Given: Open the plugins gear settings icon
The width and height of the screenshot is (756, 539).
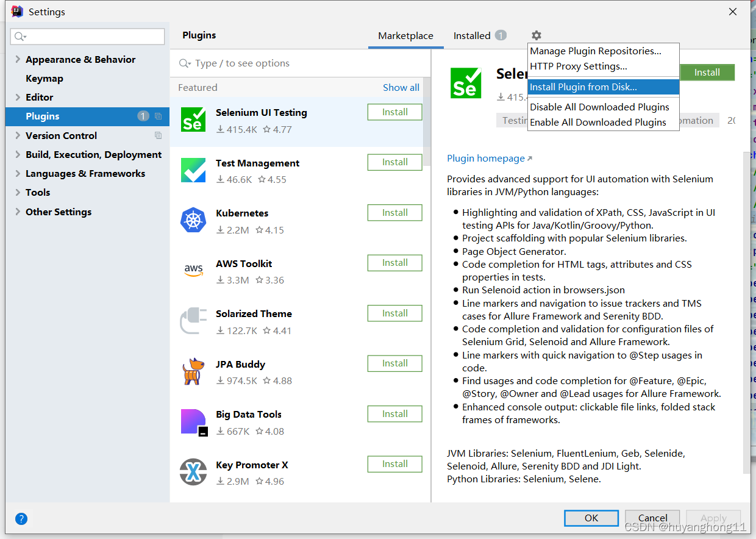Looking at the screenshot, I should pyautogui.click(x=536, y=35).
